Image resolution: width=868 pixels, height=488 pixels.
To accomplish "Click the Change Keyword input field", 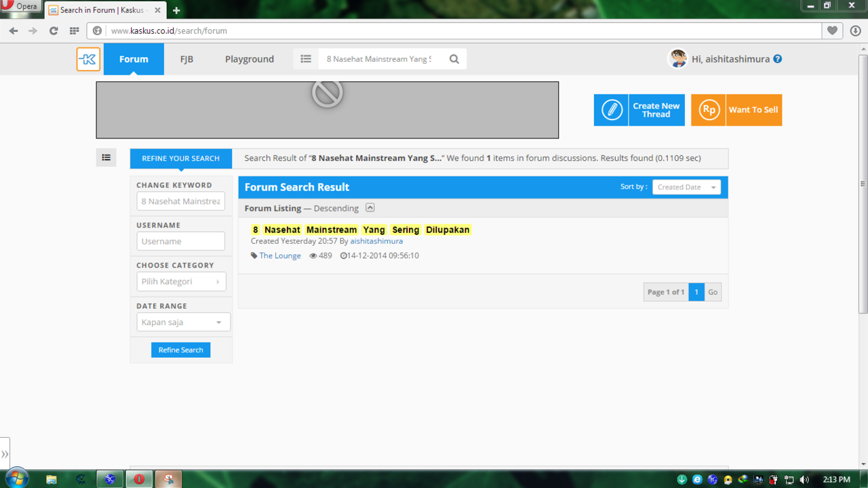I will (x=180, y=201).
